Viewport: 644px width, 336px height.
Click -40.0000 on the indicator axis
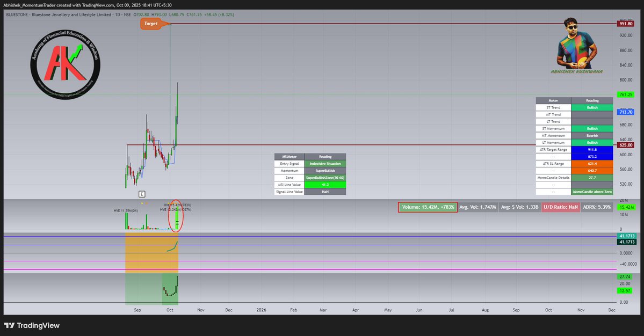tap(627, 264)
